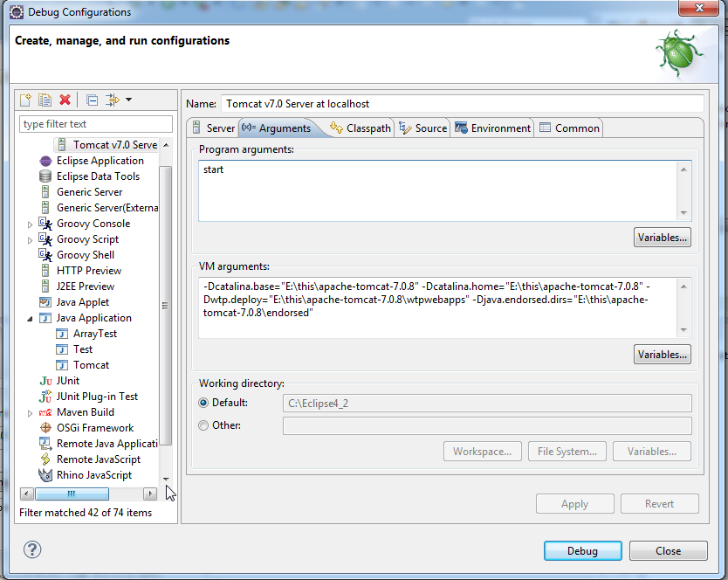
Task: Click Variables button under VM arguments
Action: [662, 355]
